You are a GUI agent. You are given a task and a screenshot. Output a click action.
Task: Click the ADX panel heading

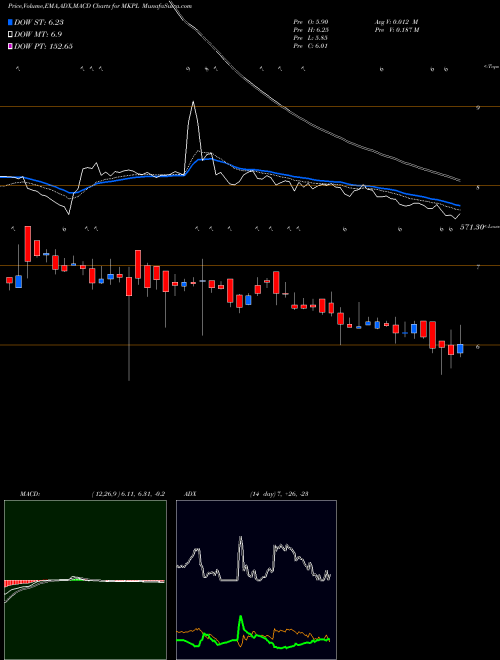[190, 494]
